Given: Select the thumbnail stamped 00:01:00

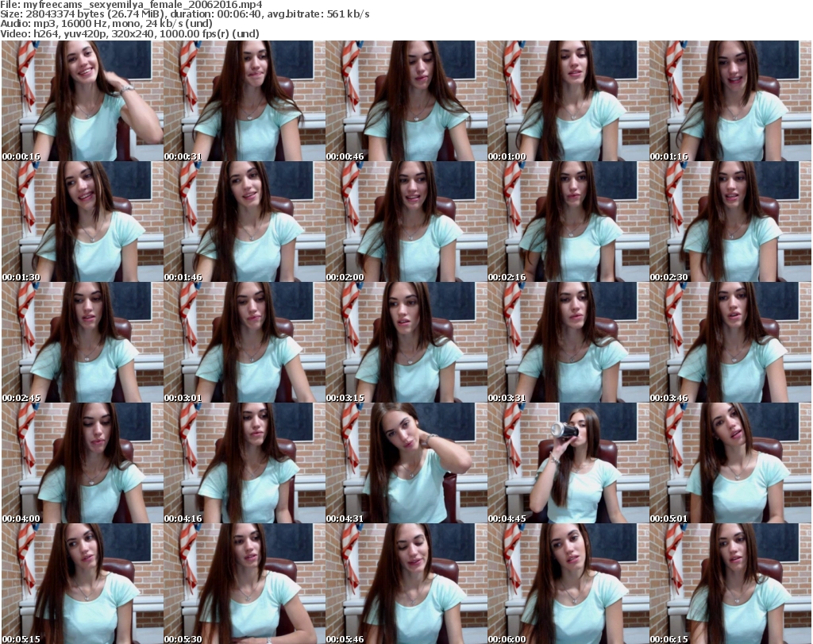Looking at the screenshot, I should click(x=568, y=101).
